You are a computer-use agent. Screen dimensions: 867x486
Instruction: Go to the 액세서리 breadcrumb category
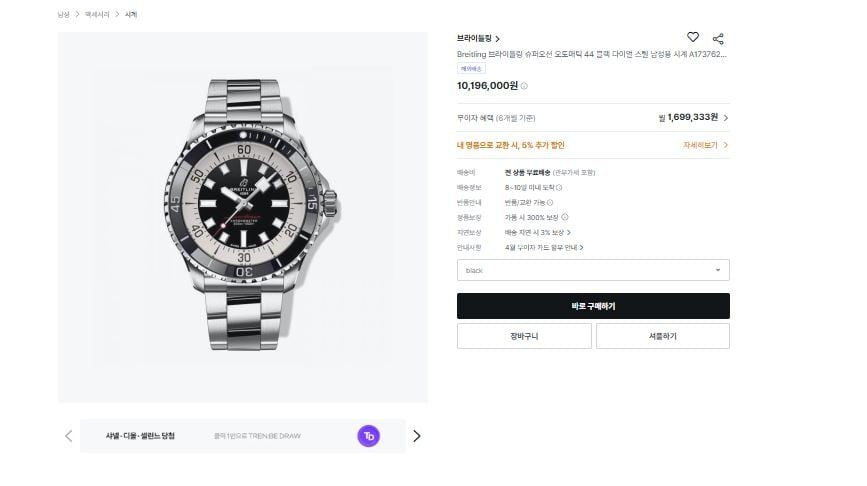tap(96, 14)
